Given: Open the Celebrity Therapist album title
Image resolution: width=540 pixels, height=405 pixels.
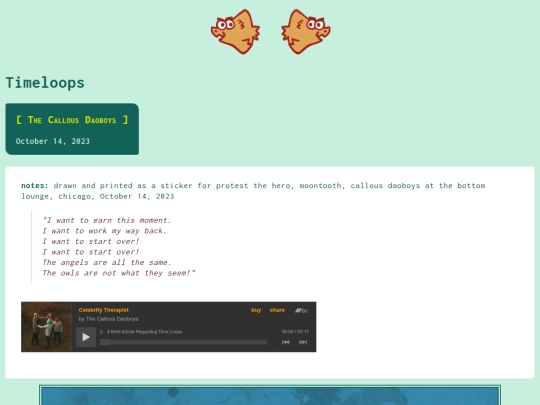Looking at the screenshot, I should click(104, 310).
